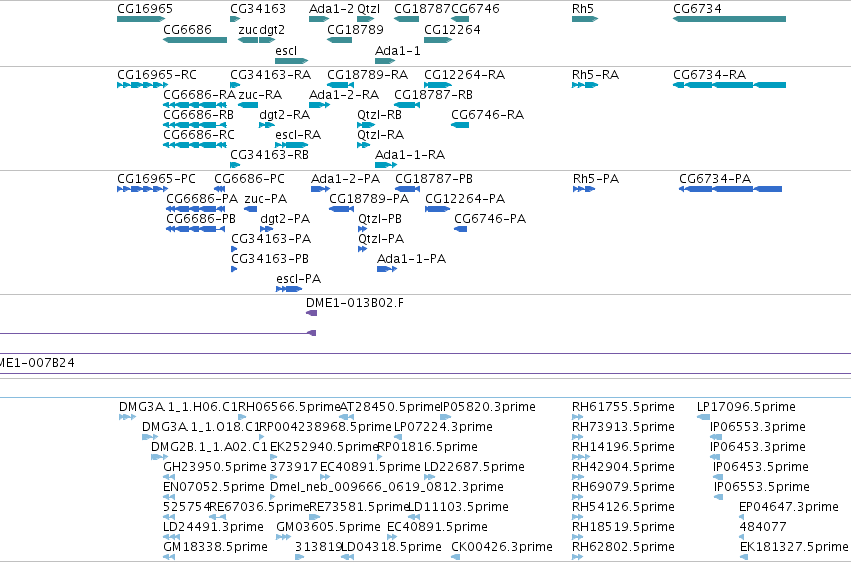The height and width of the screenshot is (562, 851).
Task: Select the CG6734 gene bar
Action: (729, 19)
